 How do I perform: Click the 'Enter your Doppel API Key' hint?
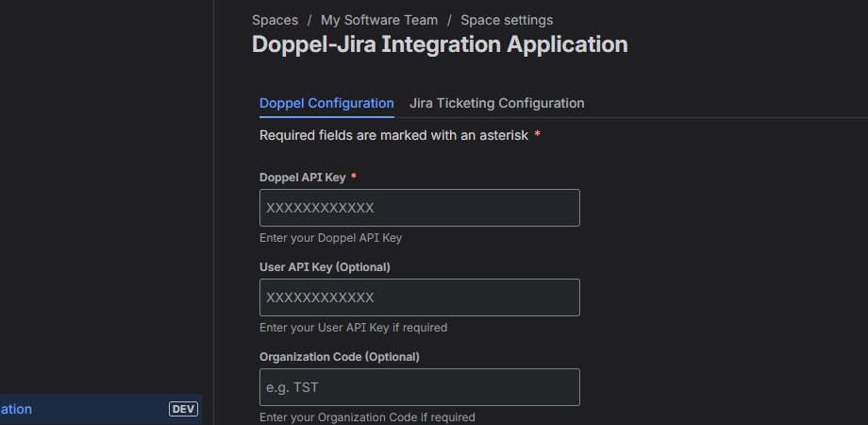pos(330,238)
